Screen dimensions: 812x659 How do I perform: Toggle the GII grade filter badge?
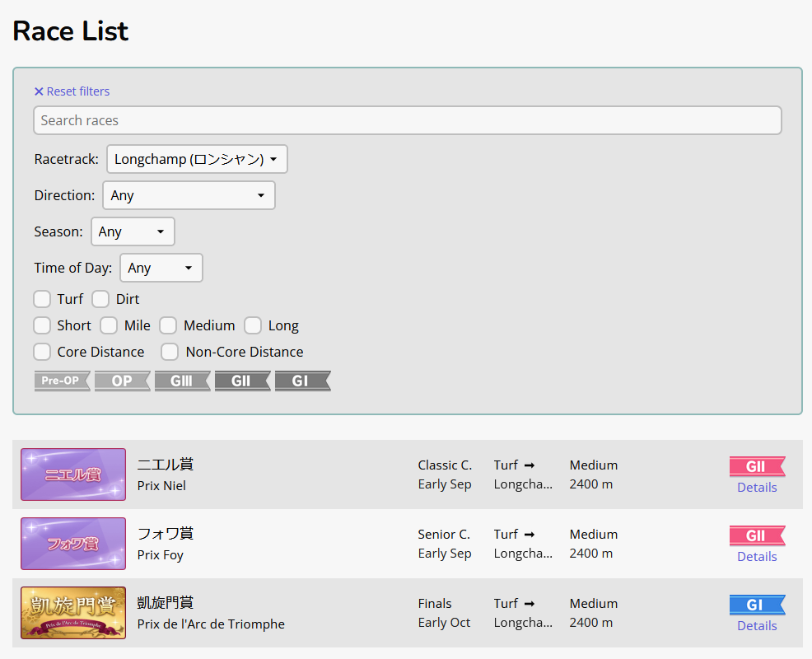(x=242, y=381)
